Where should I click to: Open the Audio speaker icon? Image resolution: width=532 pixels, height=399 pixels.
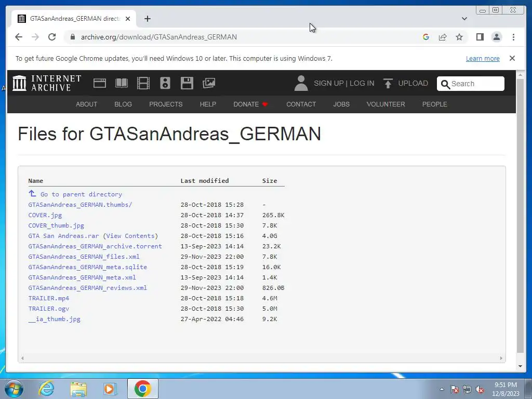point(165,83)
